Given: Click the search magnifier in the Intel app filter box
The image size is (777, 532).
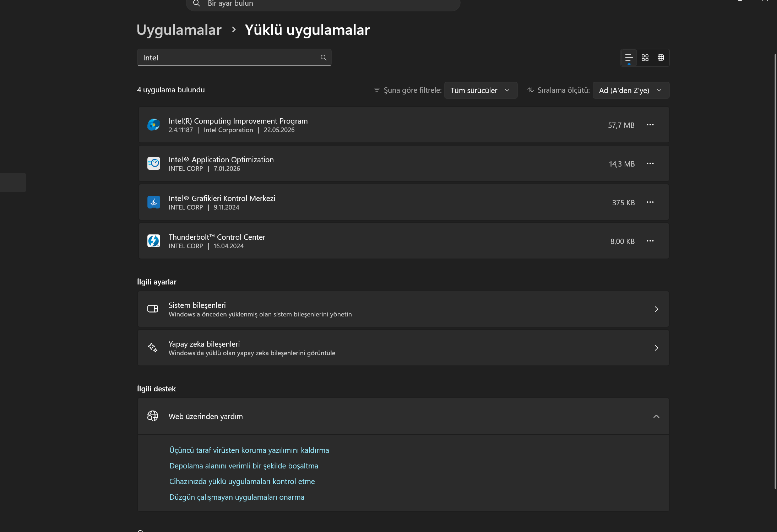Looking at the screenshot, I should click(323, 58).
